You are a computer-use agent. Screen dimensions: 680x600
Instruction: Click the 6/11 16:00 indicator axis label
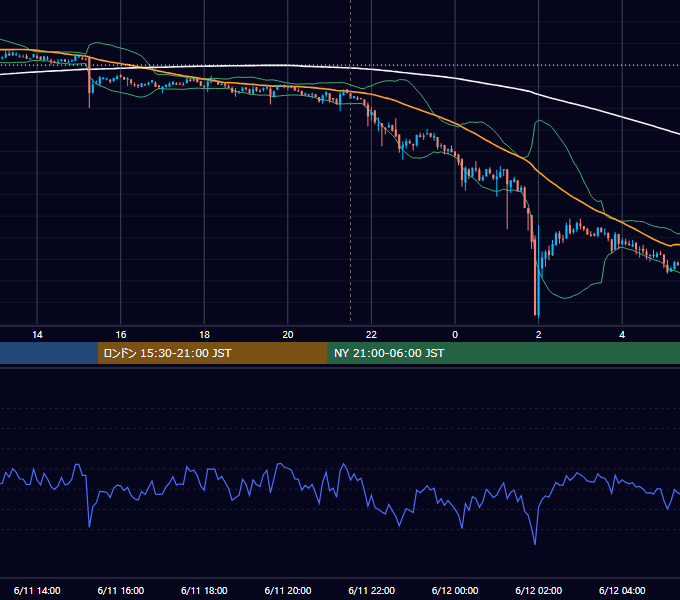pyautogui.click(x=121, y=590)
